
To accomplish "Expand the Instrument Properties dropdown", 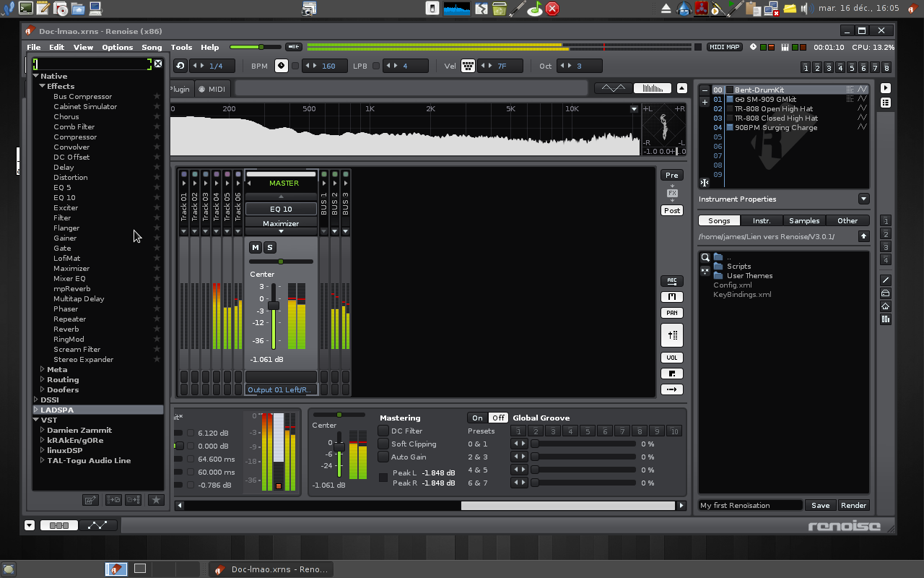I will (863, 199).
